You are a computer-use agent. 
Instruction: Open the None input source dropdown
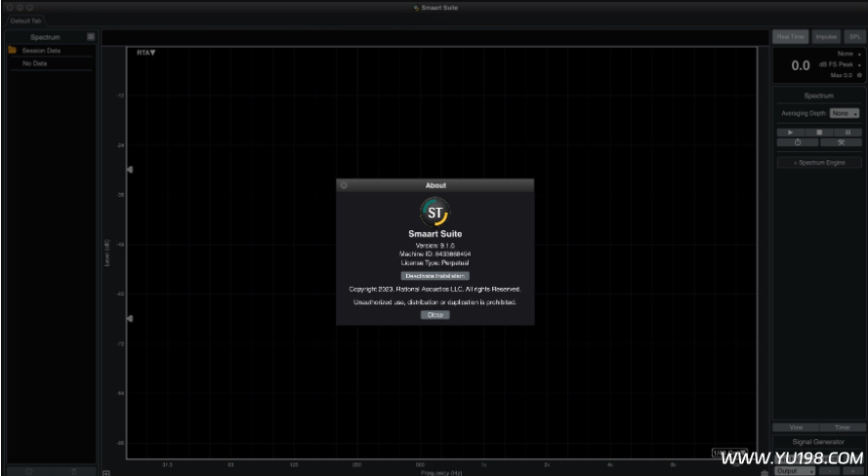coord(848,55)
